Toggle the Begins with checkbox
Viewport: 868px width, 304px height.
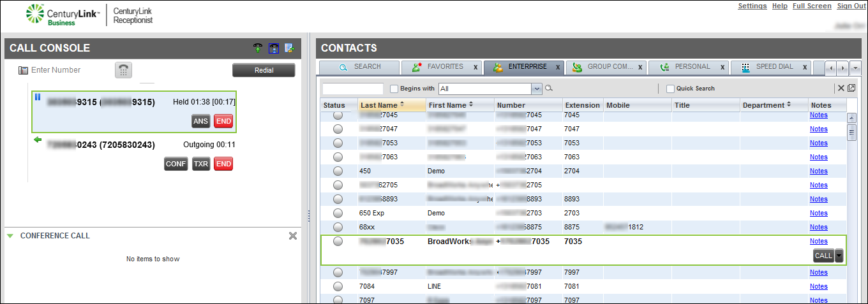click(394, 89)
